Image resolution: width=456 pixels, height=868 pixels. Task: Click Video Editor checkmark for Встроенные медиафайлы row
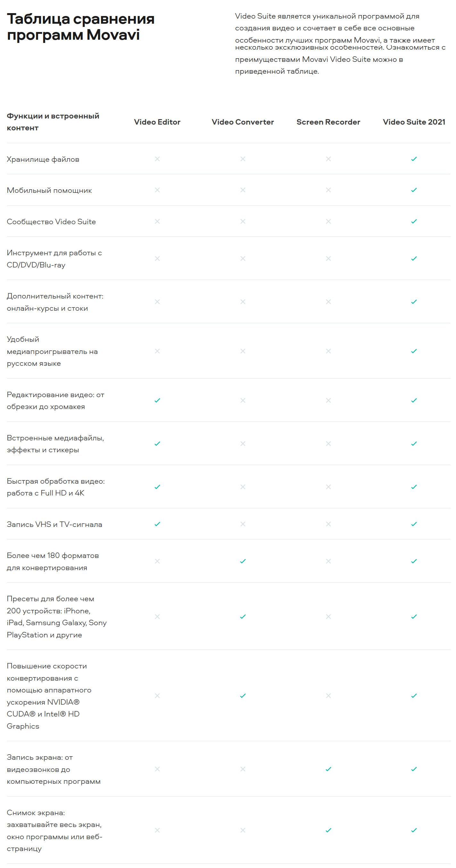157,443
